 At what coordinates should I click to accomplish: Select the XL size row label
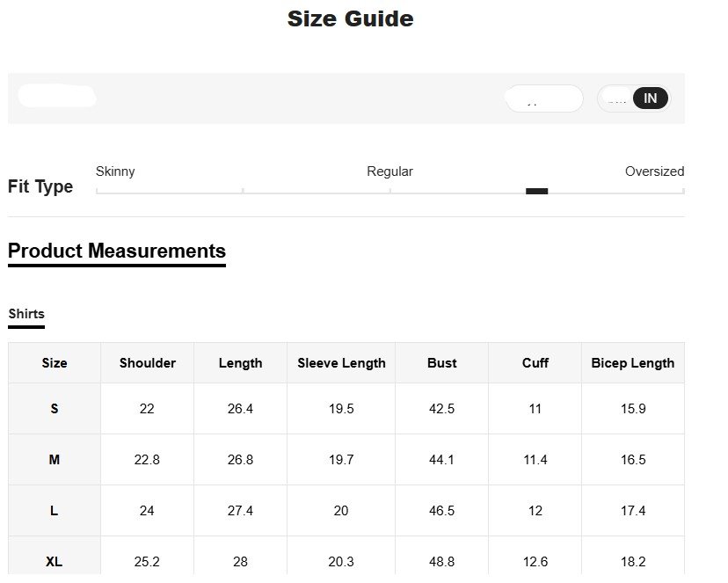55,561
